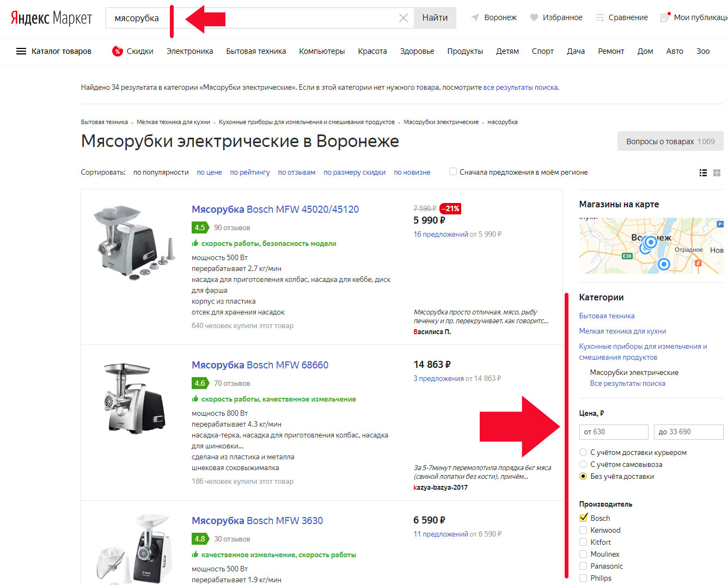View 11 предложений от 6 590 ₽

coord(457,534)
